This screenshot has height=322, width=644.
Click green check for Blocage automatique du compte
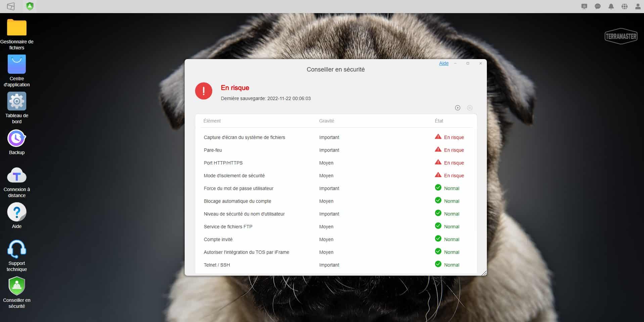(438, 200)
